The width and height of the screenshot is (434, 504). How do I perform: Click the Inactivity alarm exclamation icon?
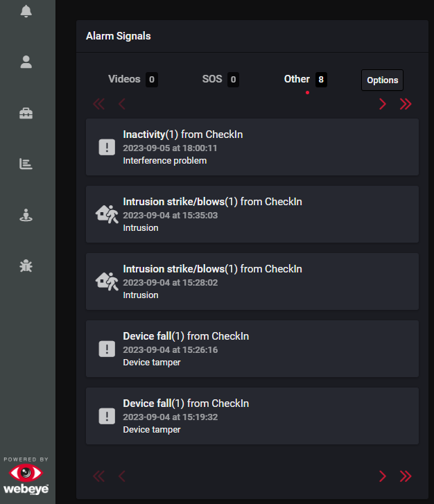pos(106,147)
